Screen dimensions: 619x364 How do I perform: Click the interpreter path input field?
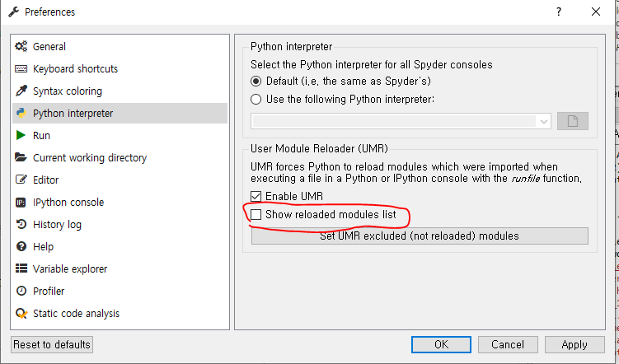pyautogui.click(x=394, y=121)
